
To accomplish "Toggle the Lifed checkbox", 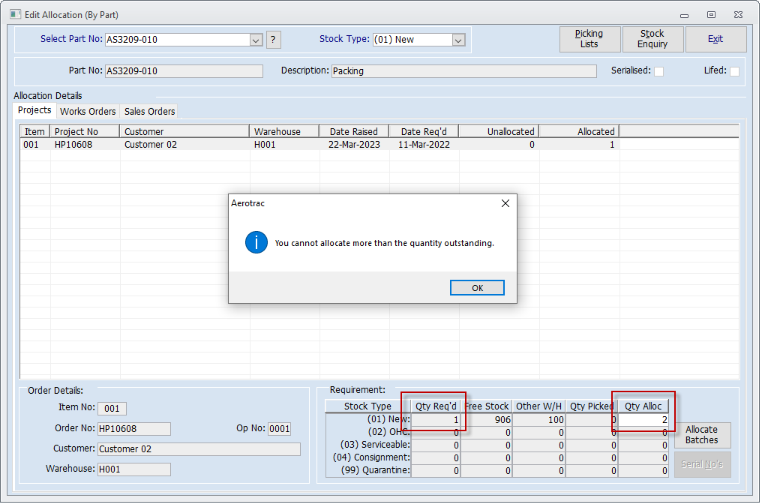I will tap(735, 71).
